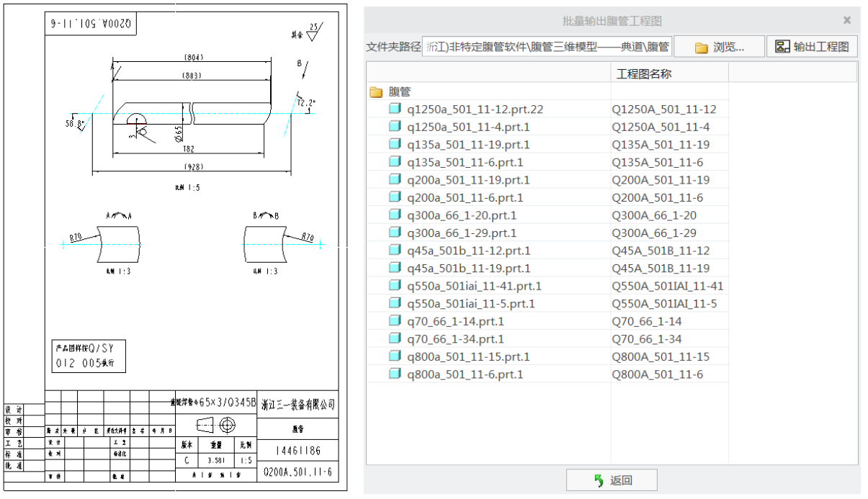Click drawing name cell Q135A_501_11-6
The image size is (868, 499).
point(658,162)
